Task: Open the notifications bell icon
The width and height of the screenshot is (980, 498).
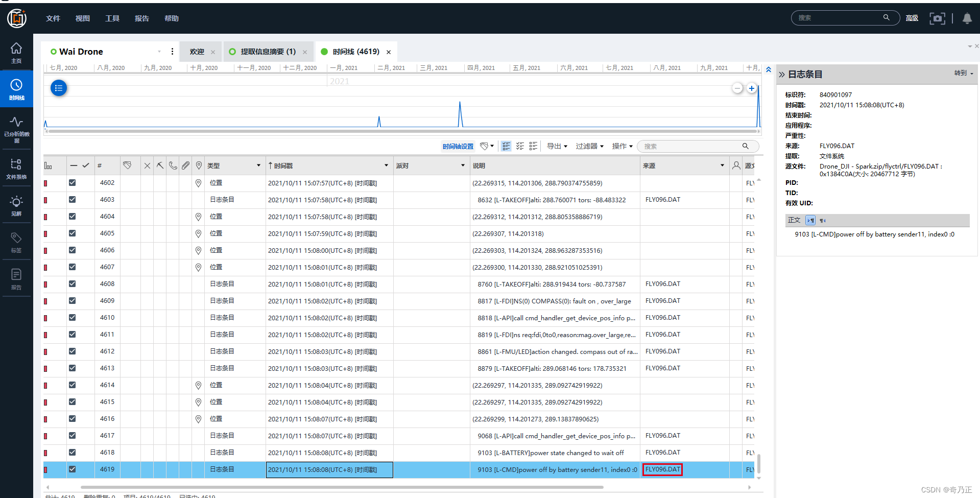Action: [x=967, y=18]
